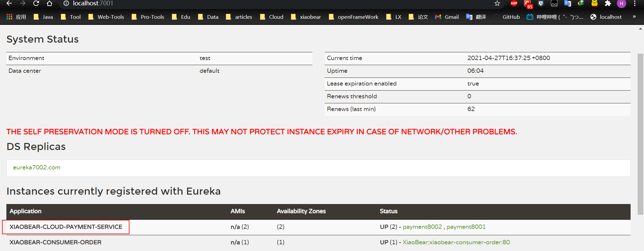Open the XiaoBear:xiaobear-consumer-order:80 instance link
The width and height of the screenshot is (644, 251).
456,242
